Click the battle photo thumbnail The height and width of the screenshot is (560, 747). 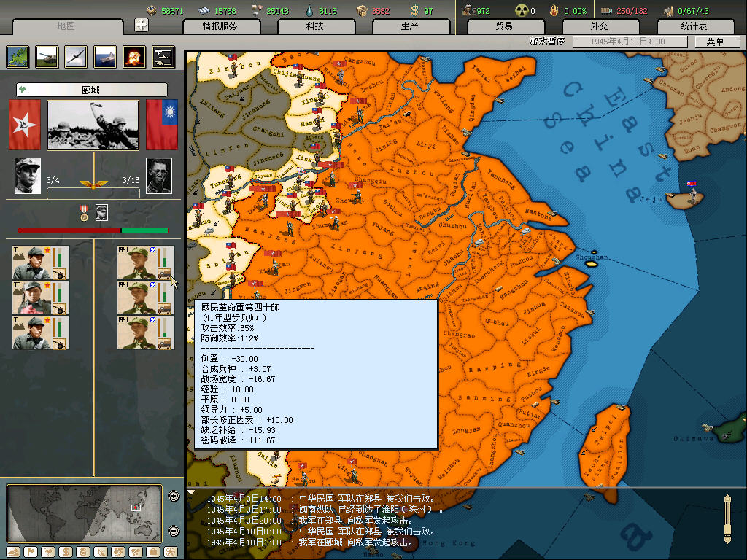pyautogui.click(x=93, y=125)
